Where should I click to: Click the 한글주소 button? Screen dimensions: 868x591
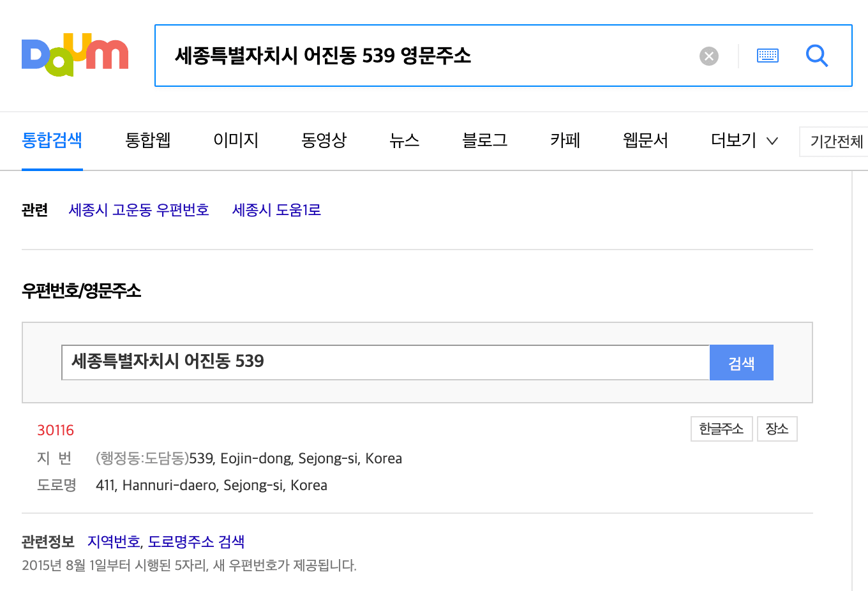click(721, 428)
